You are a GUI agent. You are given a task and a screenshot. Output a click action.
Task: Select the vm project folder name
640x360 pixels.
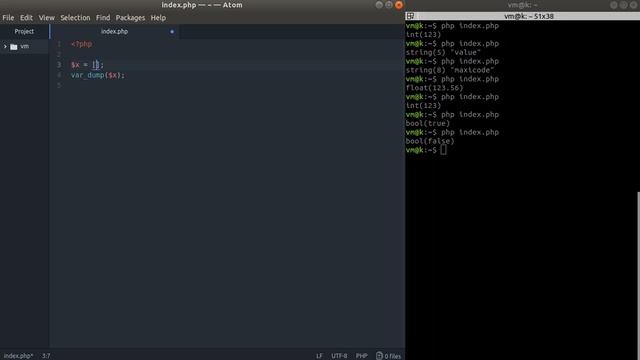24,47
